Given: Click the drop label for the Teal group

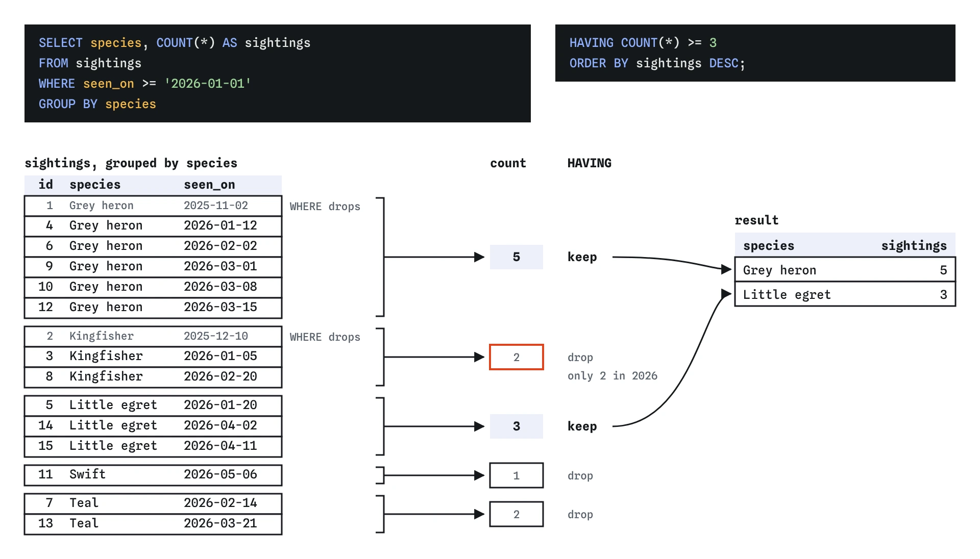Looking at the screenshot, I should pos(580,515).
